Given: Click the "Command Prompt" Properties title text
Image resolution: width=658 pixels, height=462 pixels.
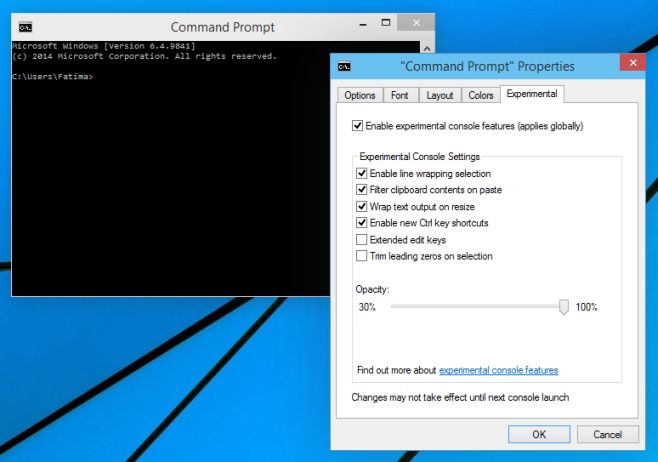Looking at the screenshot, I should pos(487,66).
